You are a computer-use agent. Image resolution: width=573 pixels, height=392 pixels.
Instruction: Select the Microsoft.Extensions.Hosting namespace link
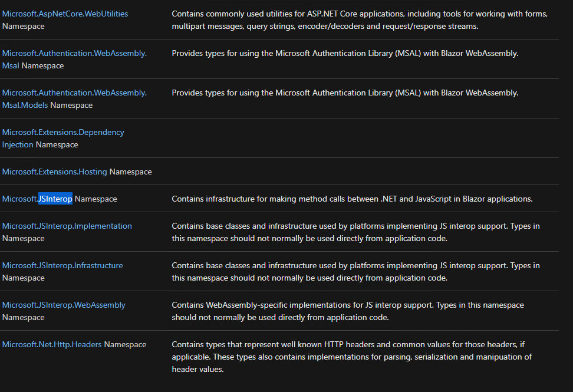click(54, 172)
